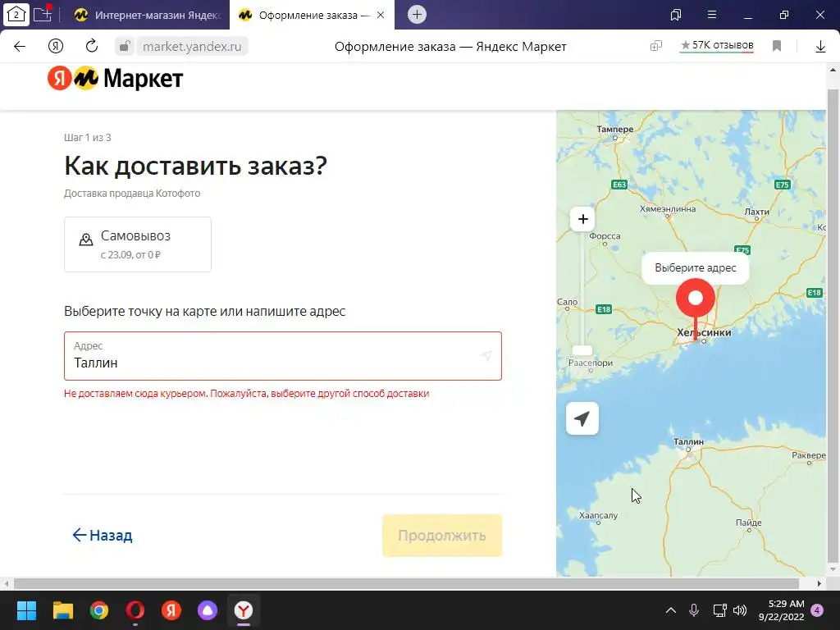Click the site lock security icon
The image size is (840, 630).
pyautogui.click(x=125, y=46)
